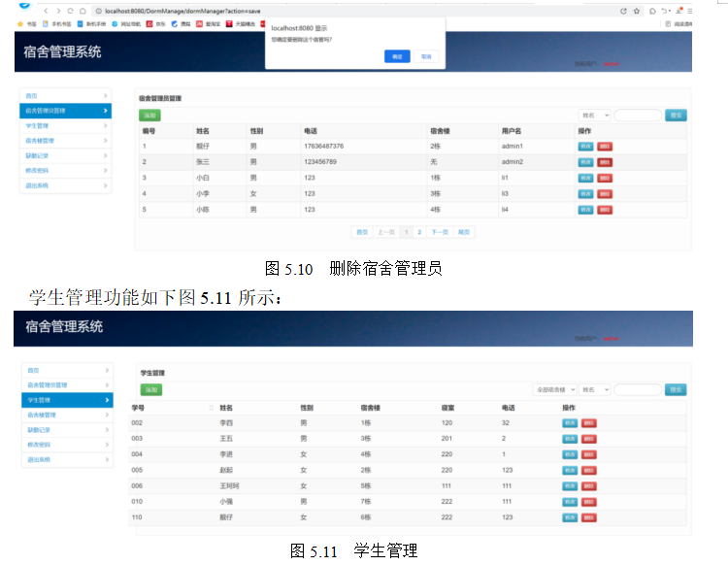
Task: Select 宿舍管理员管理 in upper sidebar
Action: [x=65, y=111]
